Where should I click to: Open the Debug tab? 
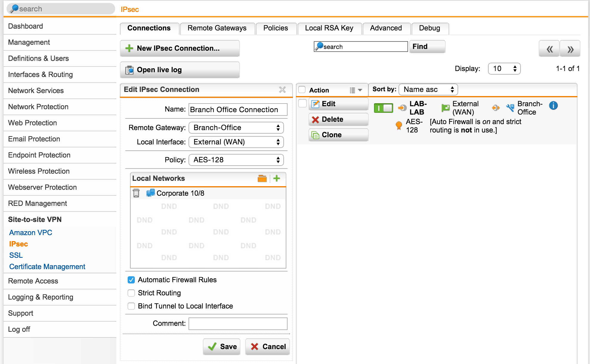(x=430, y=28)
